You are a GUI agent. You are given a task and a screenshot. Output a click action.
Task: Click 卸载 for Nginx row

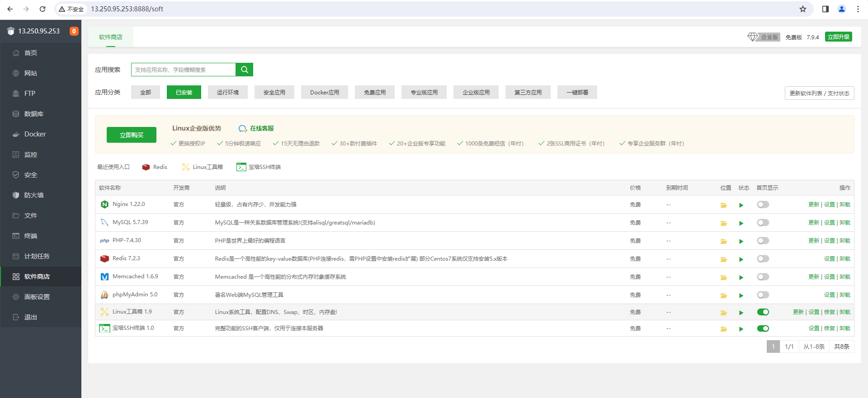point(845,205)
